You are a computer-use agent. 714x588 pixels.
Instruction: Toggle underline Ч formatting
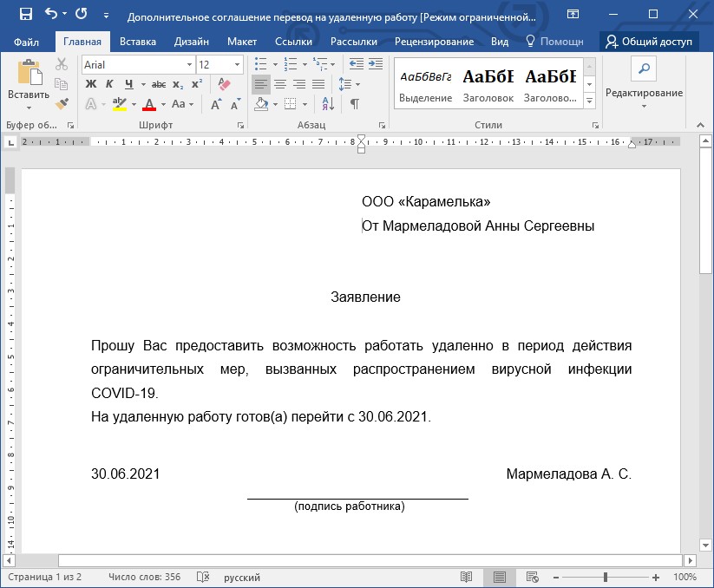coord(129,84)
